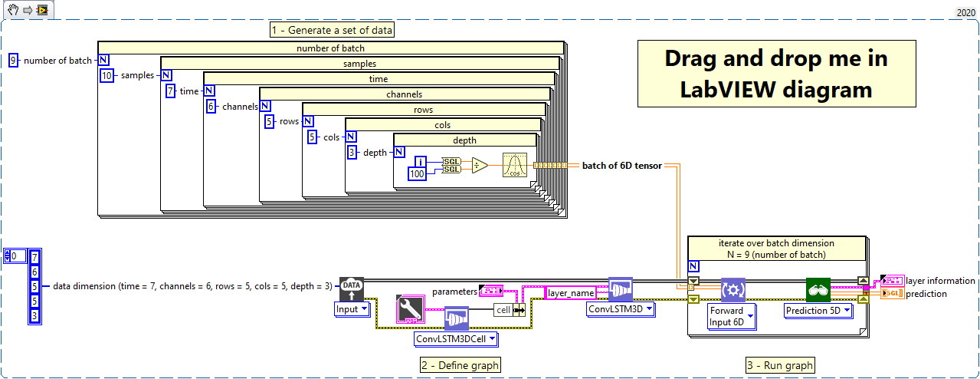Click the orange output tunnel stack
Image resolution: width=980 pixels, height=379 pixels.
549,165
